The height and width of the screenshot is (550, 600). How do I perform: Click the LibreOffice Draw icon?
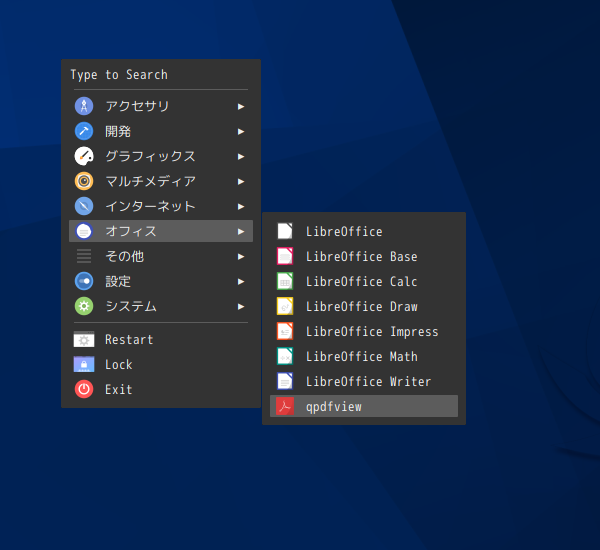[285, 306]
